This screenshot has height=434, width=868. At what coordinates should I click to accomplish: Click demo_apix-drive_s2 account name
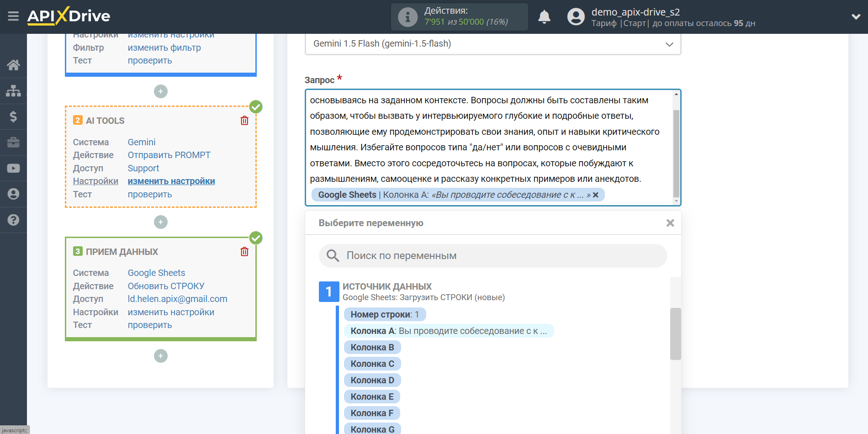pyautogui.click(x=635, y=12)
